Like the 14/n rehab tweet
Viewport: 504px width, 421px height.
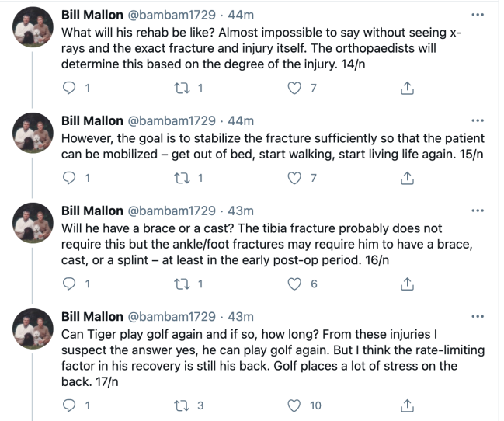click(x=294, y=89)
